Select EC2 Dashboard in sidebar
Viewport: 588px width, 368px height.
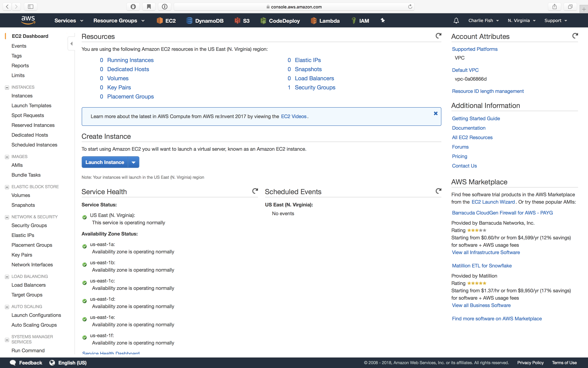[x=30, y=36]
